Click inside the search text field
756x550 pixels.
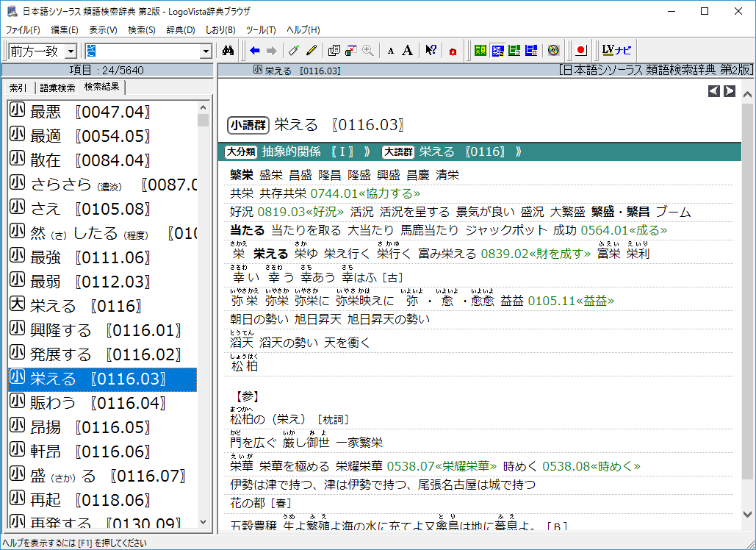tap(143, 51)
